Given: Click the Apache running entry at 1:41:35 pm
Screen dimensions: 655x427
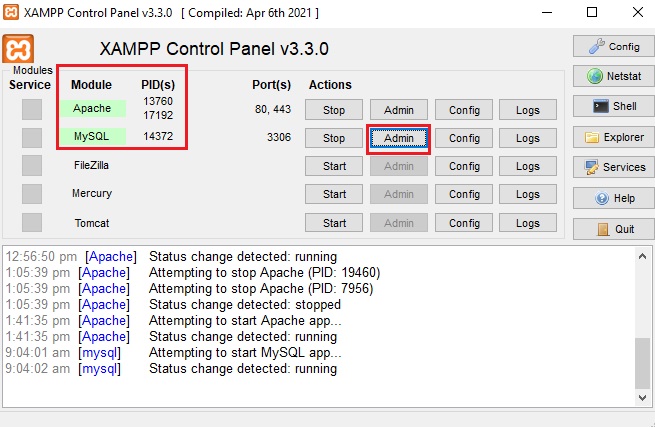Looking at the screenshot, I should tap(171, 336).
